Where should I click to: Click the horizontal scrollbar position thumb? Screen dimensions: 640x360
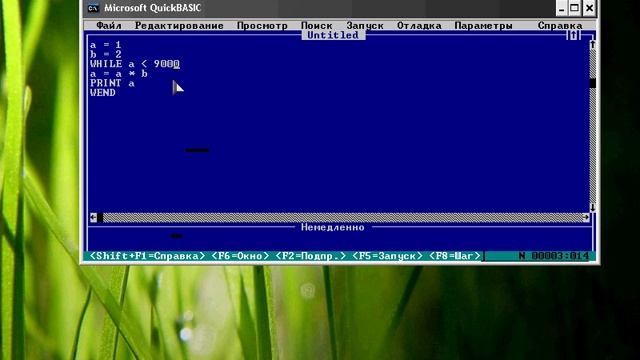point(100,218)
